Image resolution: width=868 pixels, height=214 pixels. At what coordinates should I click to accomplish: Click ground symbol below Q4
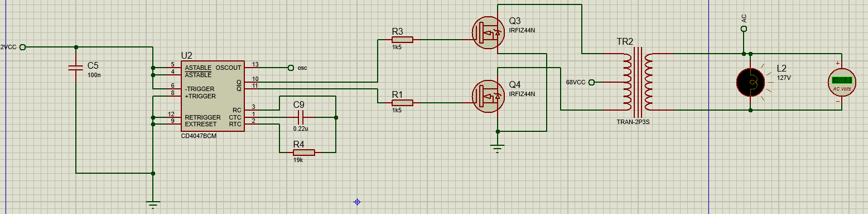click(498, 148)
